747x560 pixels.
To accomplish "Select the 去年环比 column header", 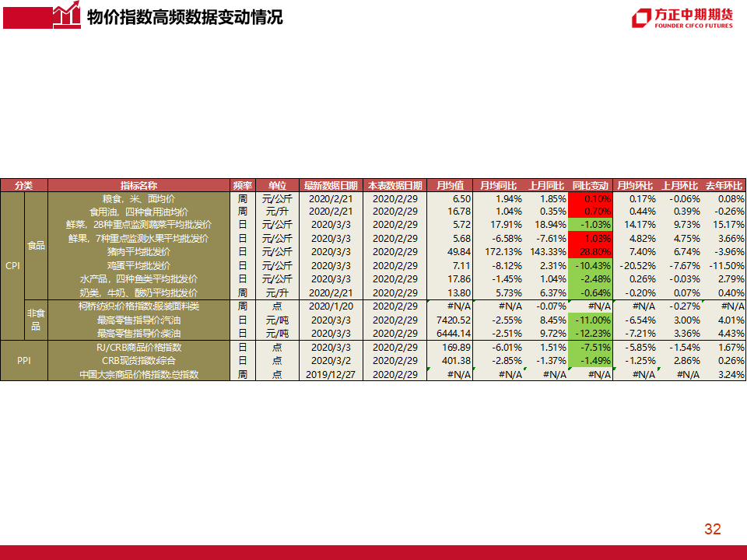I will click(724, 186).
